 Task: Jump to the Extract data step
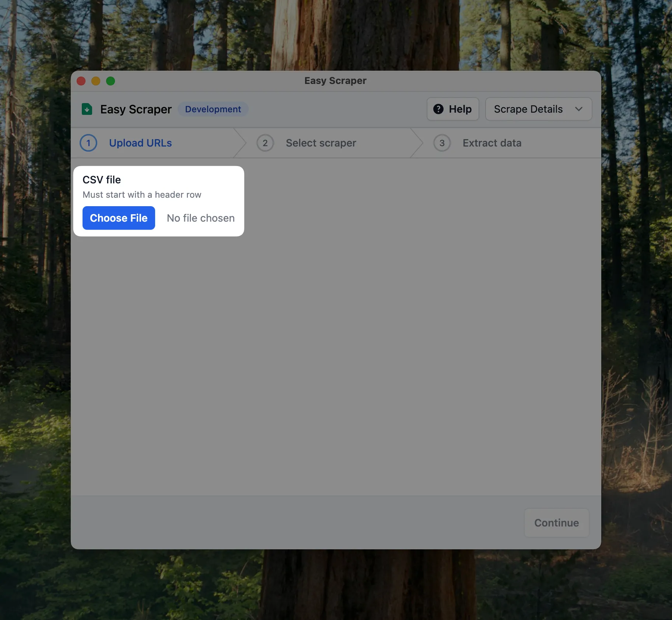pos(492,143)
